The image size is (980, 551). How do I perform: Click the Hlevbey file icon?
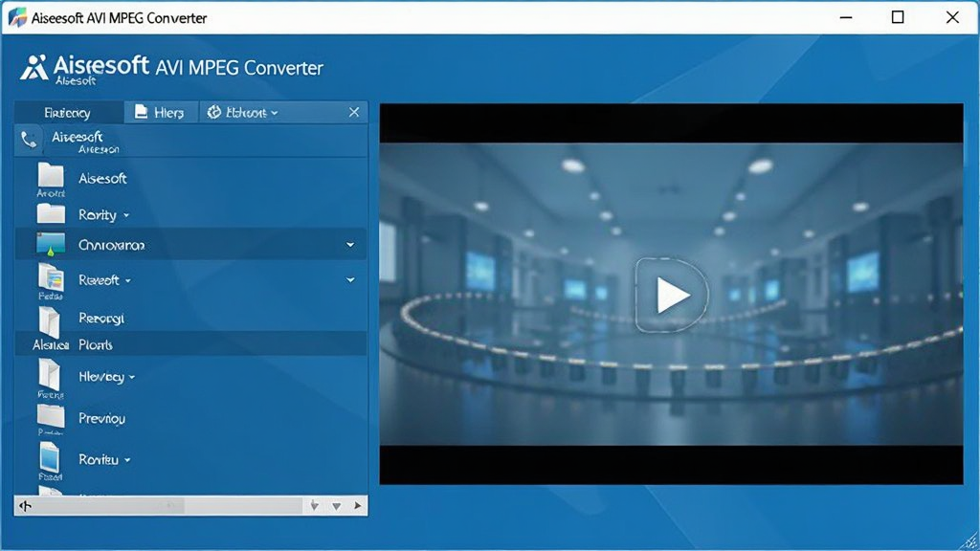point(50,375)
